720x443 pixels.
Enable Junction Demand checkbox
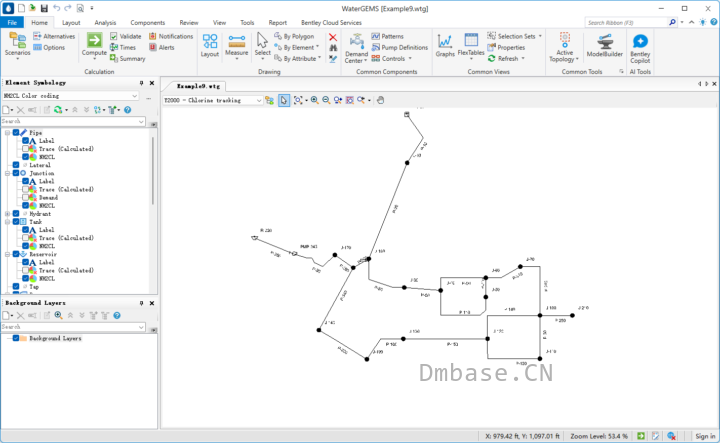26,197
